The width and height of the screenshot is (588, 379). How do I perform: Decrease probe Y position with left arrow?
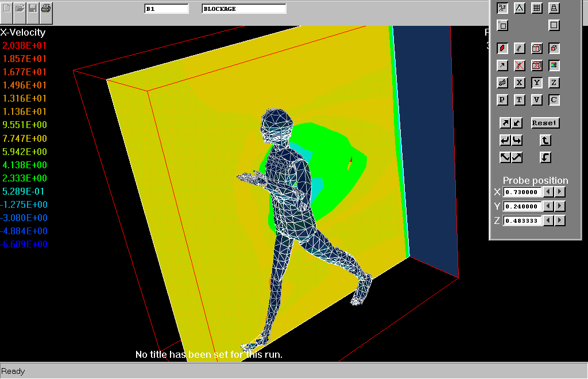(x=549, y=206)
